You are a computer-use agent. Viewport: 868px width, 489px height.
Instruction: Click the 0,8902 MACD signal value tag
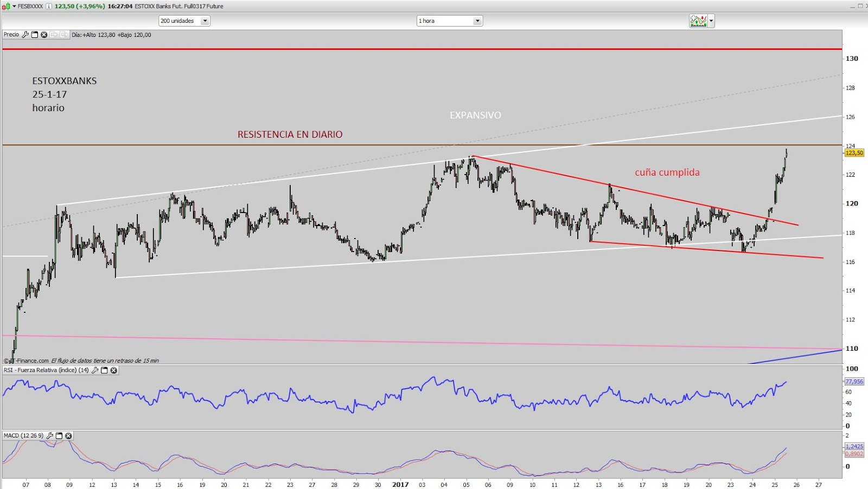point(854,454)
